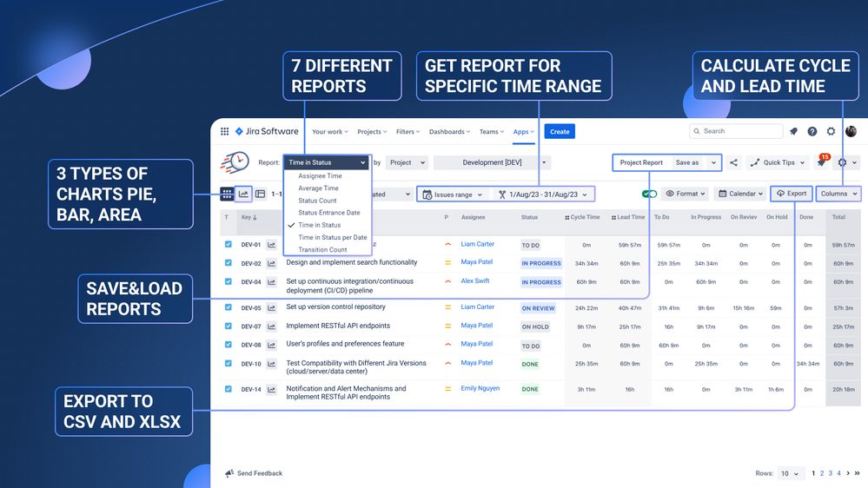
Task: Open the user profile avatar
Action: 851,132
